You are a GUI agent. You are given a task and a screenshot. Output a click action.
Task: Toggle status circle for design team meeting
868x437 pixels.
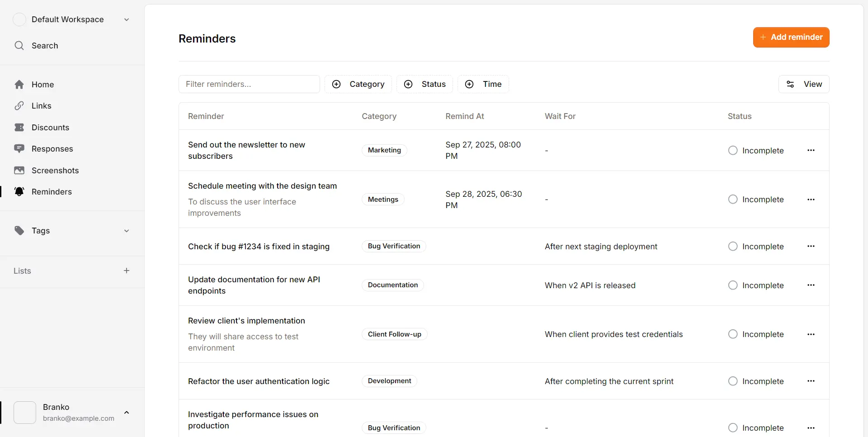pyautogui.click(x=733, y=199)
